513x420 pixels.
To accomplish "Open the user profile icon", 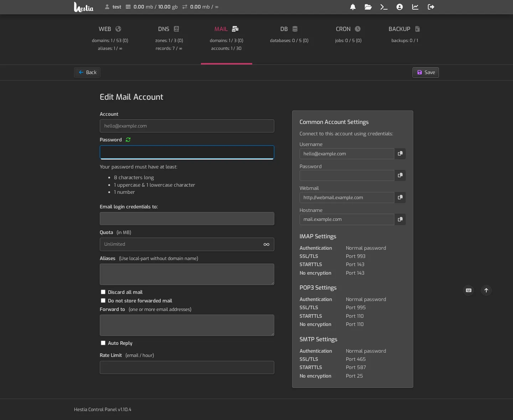I will coord(400,7).
